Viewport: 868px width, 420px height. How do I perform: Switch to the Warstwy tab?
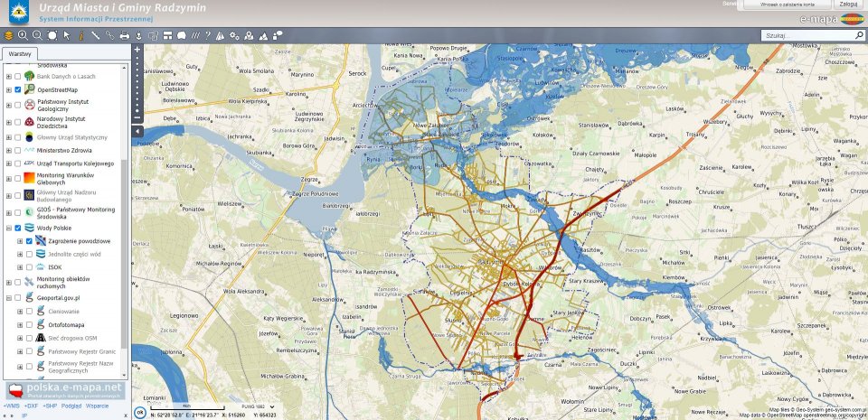[x=19, y=54]
